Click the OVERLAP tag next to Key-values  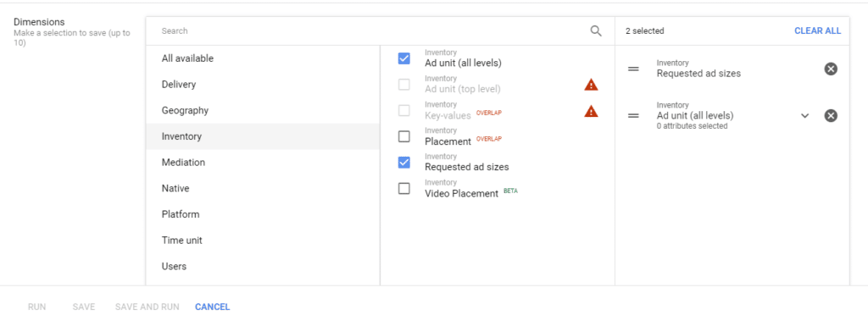[x=489, y=113]
